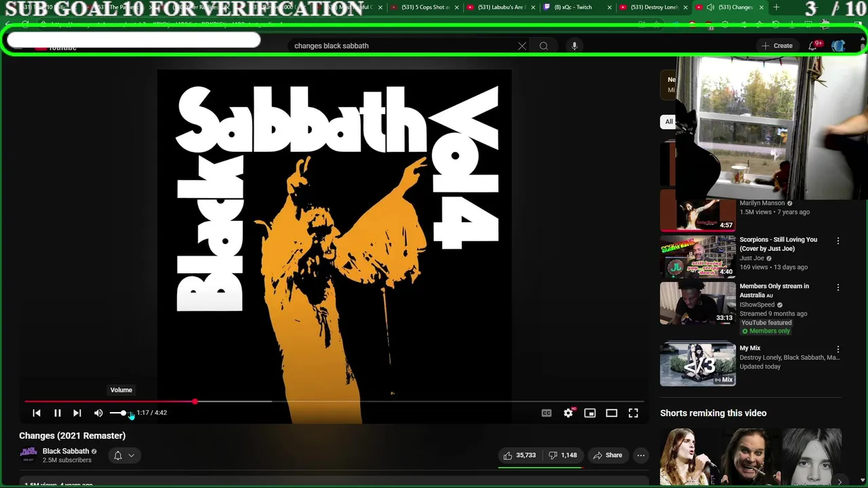Click the notification bell for Black Sabbath

click(117, 455)
